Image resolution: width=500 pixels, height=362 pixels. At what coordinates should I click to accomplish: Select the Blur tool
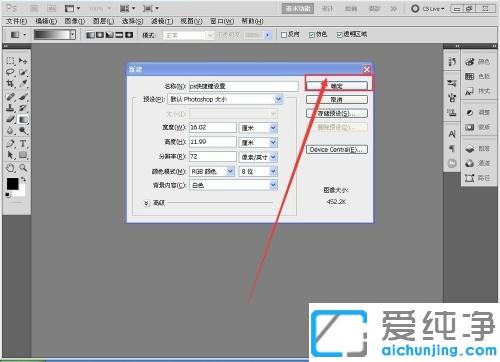coord(10,130)
